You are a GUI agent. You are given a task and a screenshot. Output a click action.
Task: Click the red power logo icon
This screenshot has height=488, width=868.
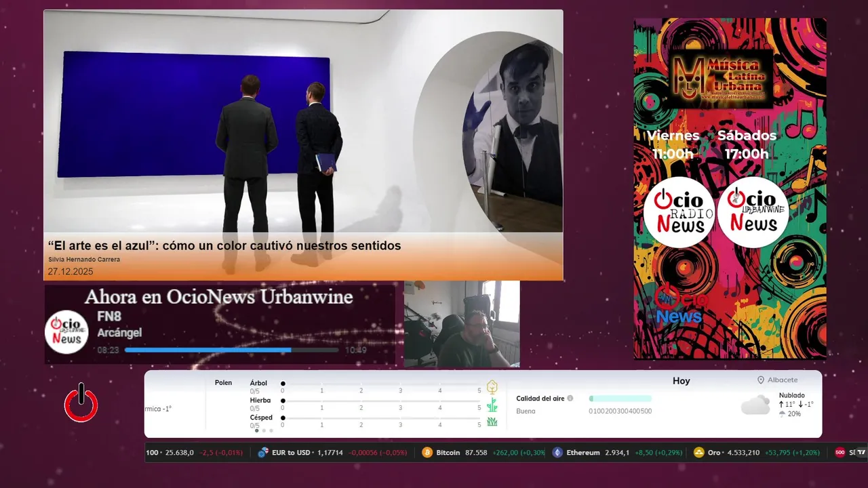coord(81,403)
